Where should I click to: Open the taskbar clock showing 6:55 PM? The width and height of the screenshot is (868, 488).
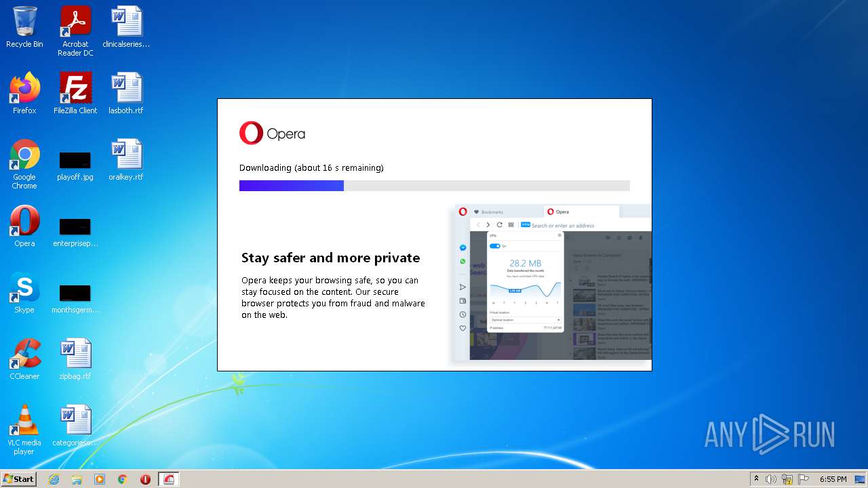click(x=833, y=479)
